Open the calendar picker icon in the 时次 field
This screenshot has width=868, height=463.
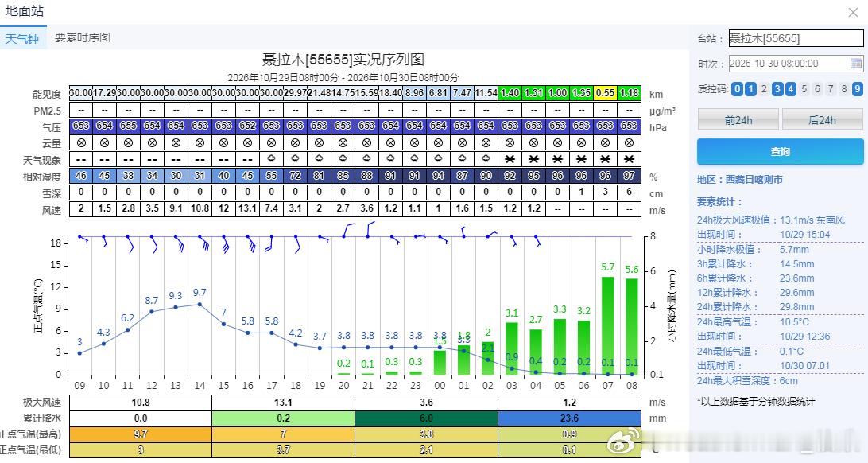tap(855, 63)
